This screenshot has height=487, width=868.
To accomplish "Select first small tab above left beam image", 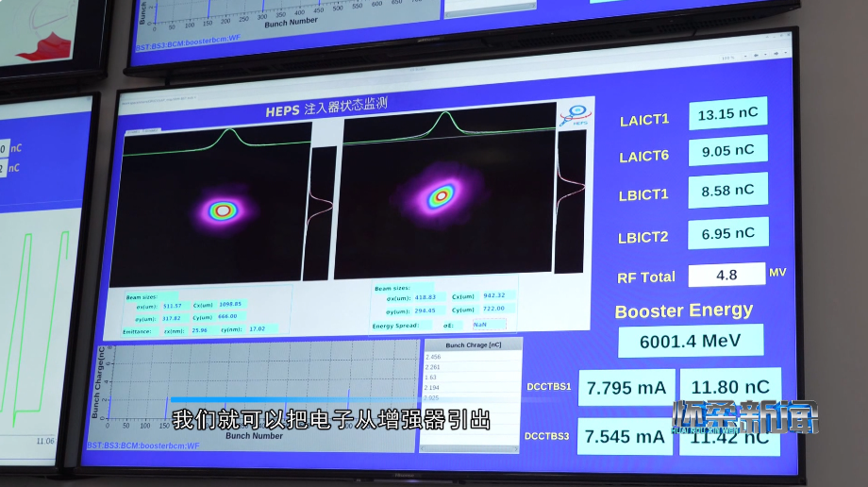I will pos(133,130).
